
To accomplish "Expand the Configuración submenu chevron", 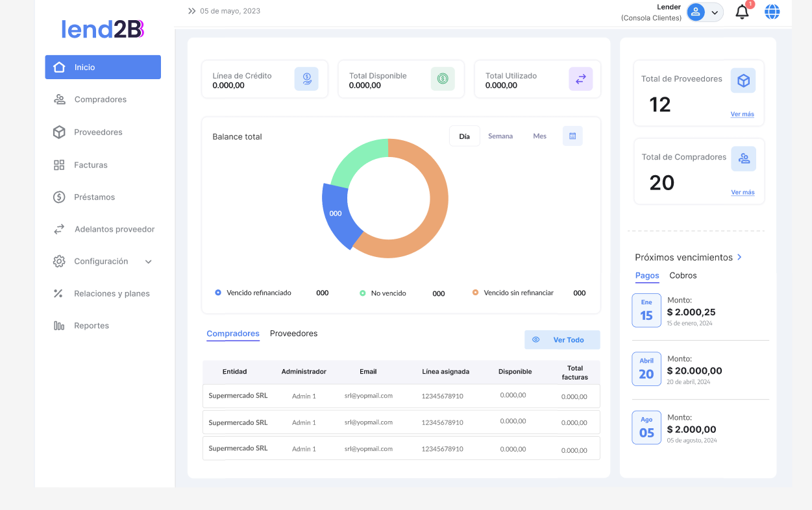I will [x=148, y=262].
